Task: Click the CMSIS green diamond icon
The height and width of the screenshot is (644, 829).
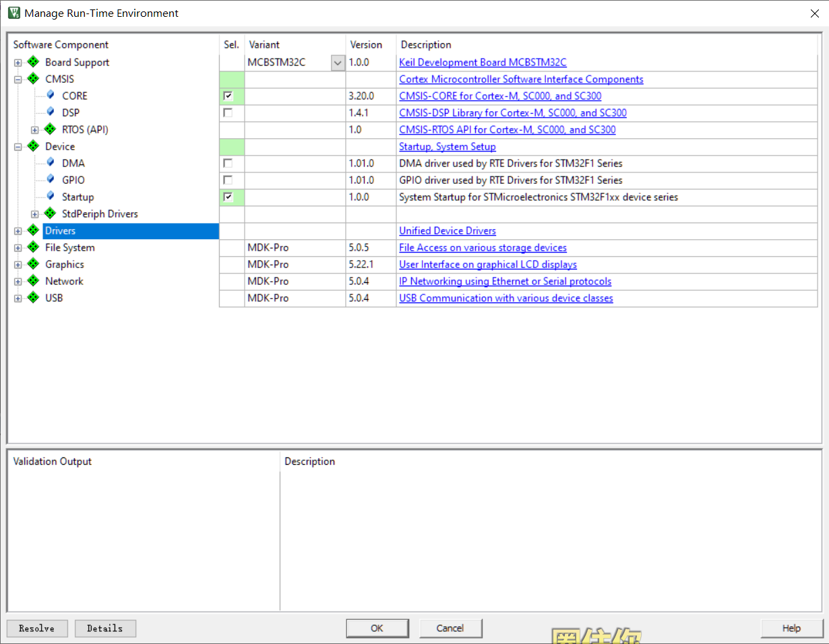Action: tap(33, 79)
